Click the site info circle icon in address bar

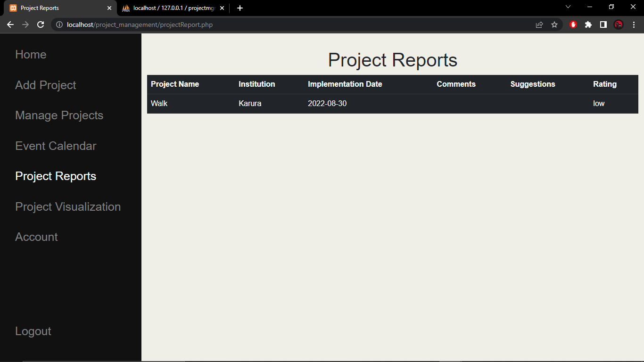(x=59, y=25)
